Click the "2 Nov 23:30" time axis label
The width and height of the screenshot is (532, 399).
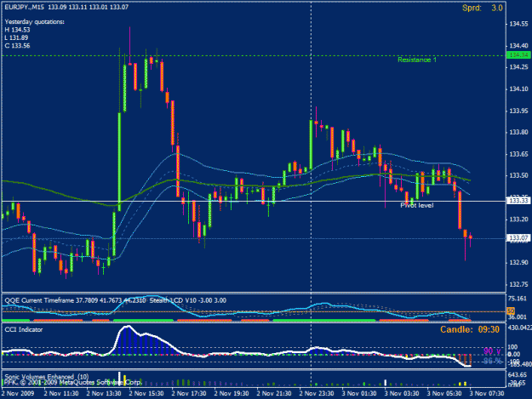pyautogui.click(x=317, y=394)
